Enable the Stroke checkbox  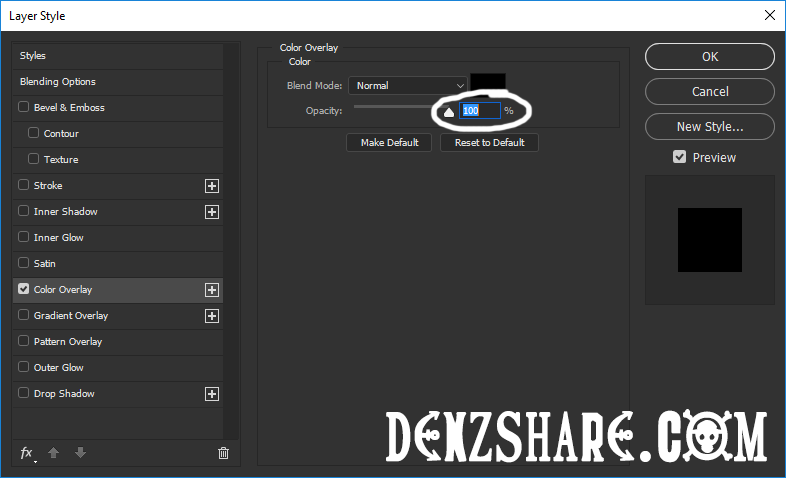click(x=24, y=185)
